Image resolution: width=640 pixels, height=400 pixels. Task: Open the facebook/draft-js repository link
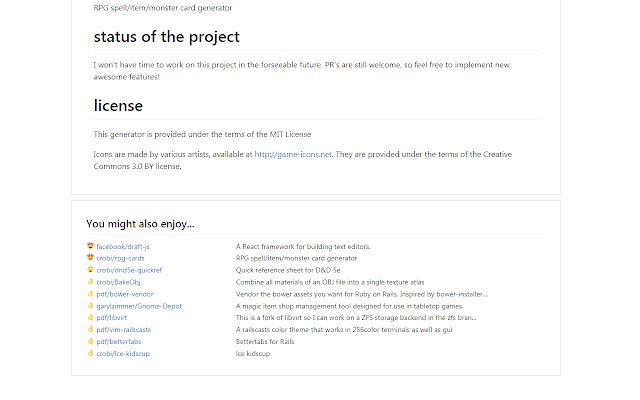tap(123, 245)
